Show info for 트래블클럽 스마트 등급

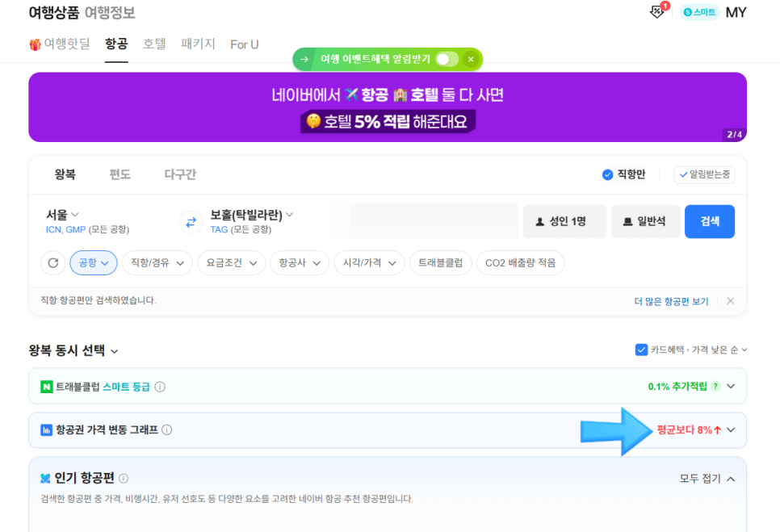[160, 387]
